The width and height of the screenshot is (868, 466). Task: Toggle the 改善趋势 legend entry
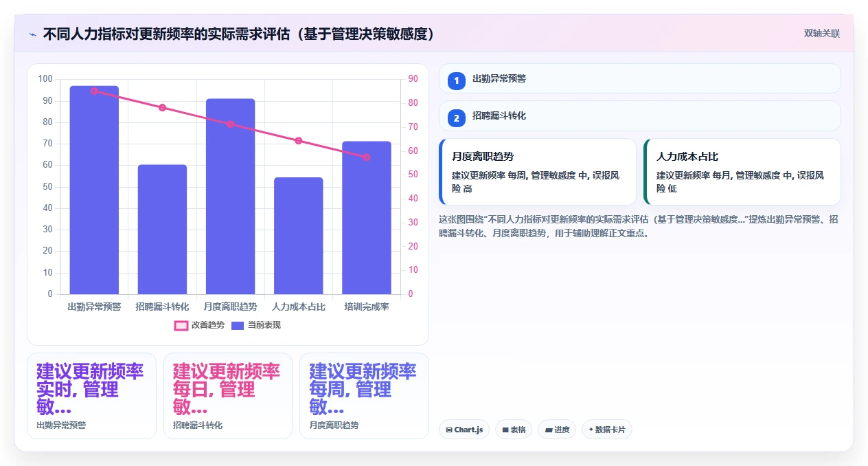(199, 325)
